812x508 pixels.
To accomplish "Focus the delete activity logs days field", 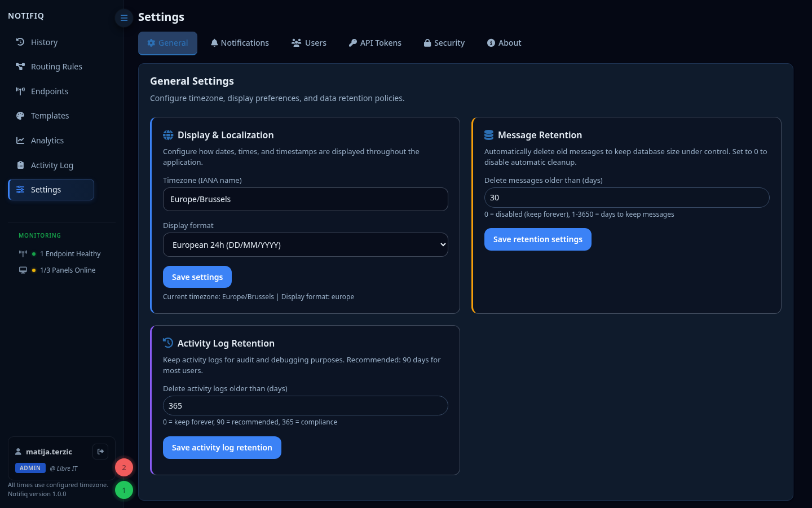I will [x=306, y=406].
